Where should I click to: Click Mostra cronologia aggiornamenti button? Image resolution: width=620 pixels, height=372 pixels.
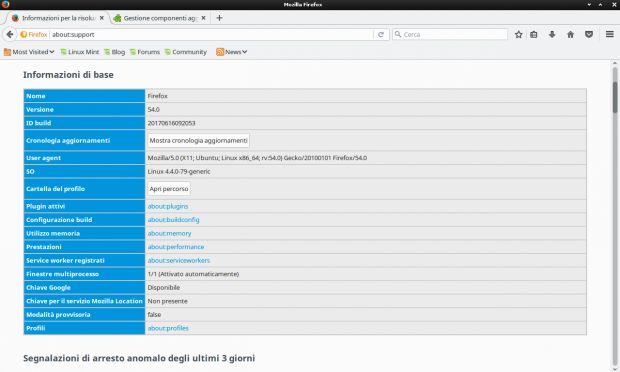198,140
